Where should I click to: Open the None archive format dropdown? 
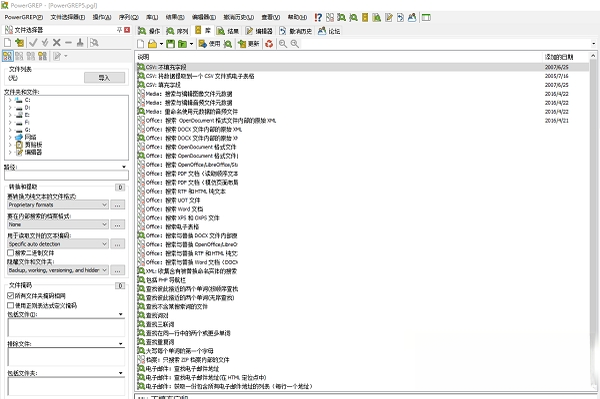58,224
